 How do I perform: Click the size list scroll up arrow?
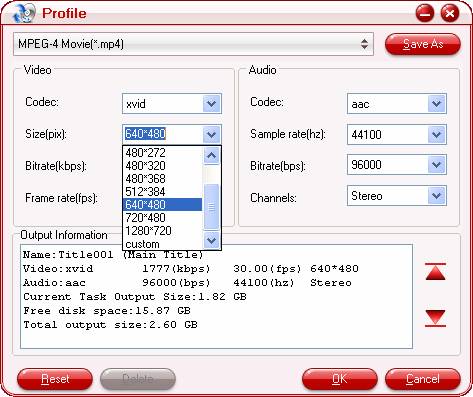(211, 156)
